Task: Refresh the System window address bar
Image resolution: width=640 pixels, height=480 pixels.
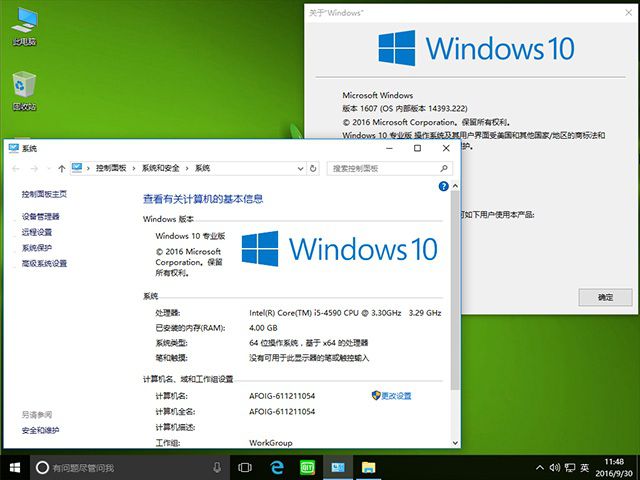Action: (x=313, y=168)
